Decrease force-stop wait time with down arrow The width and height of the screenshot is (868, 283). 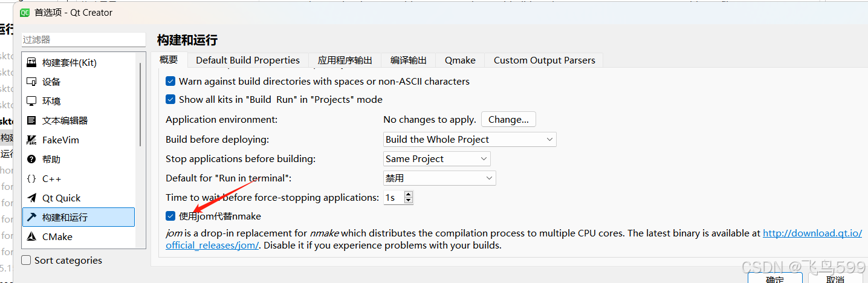pyautogui.click(x=409, y=201)
